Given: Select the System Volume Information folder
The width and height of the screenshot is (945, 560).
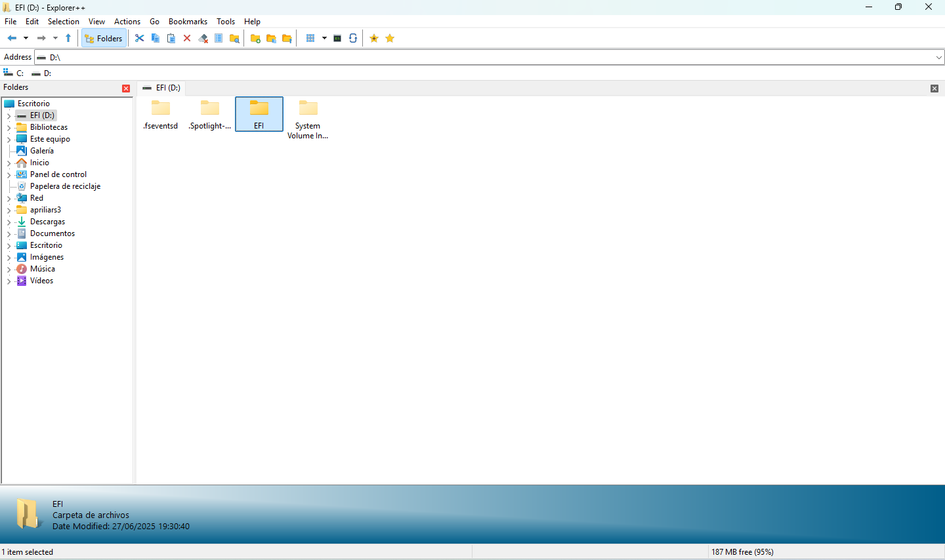Looking at the screenshot, I should (308, 119).
